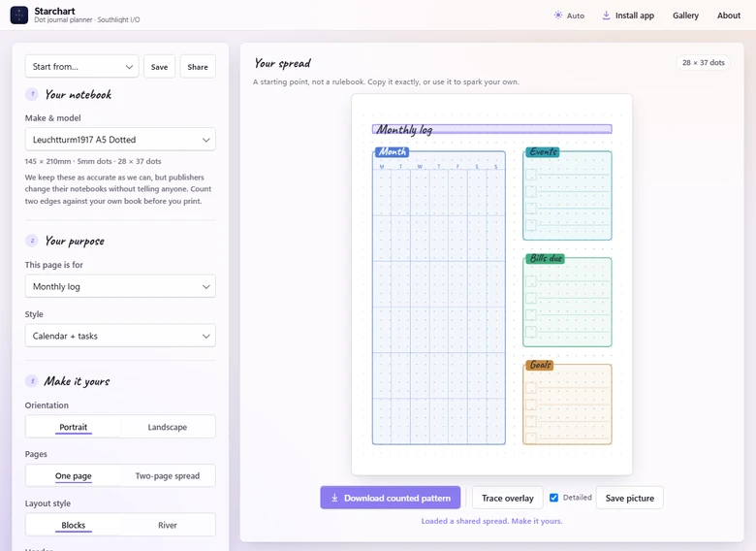The image size is (756, 551).
Task: Click the Bills due label tag in preview
Action: pos(546,259)
